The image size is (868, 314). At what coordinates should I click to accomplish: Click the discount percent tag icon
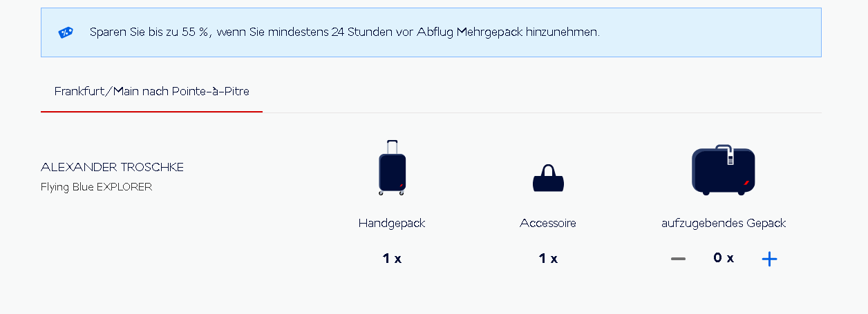tap(66, 32)
